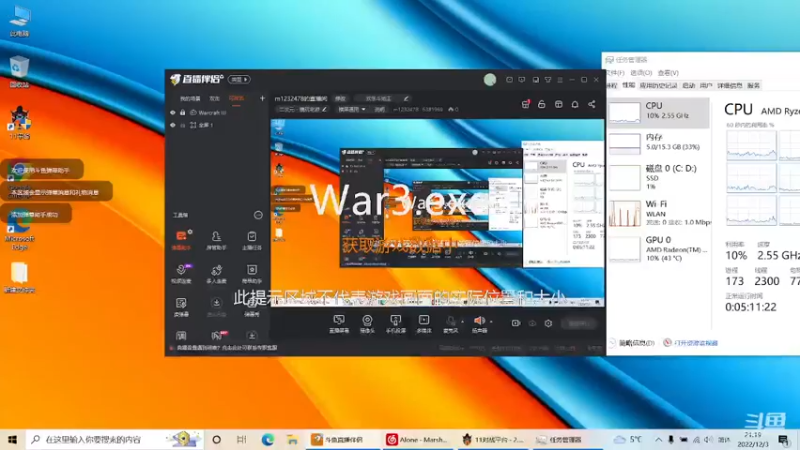This screenshot has width=800, height=450.
Task: Collapse the 工具箱 toolbox panel
Action: pos(258,215)
